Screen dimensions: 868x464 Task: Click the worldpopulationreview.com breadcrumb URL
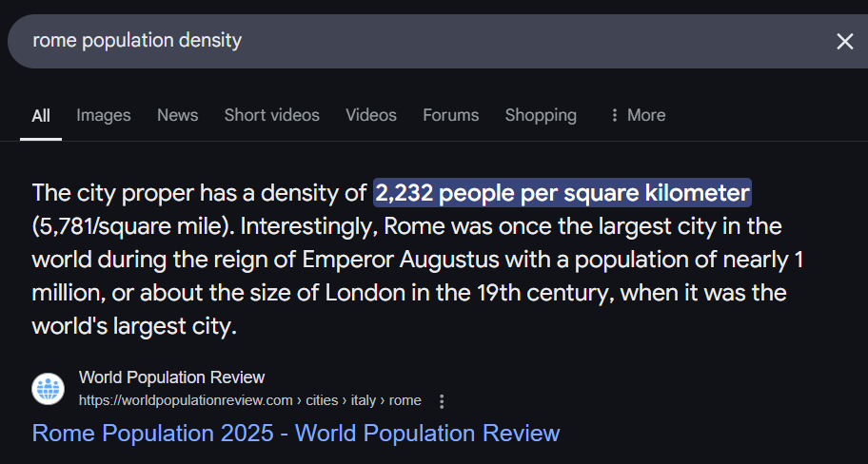(249, 400)
